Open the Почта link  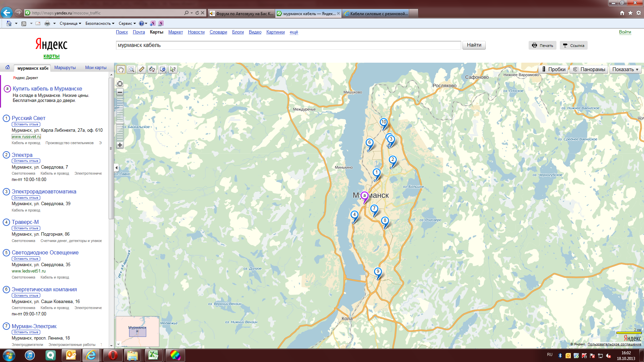(139, 32)
